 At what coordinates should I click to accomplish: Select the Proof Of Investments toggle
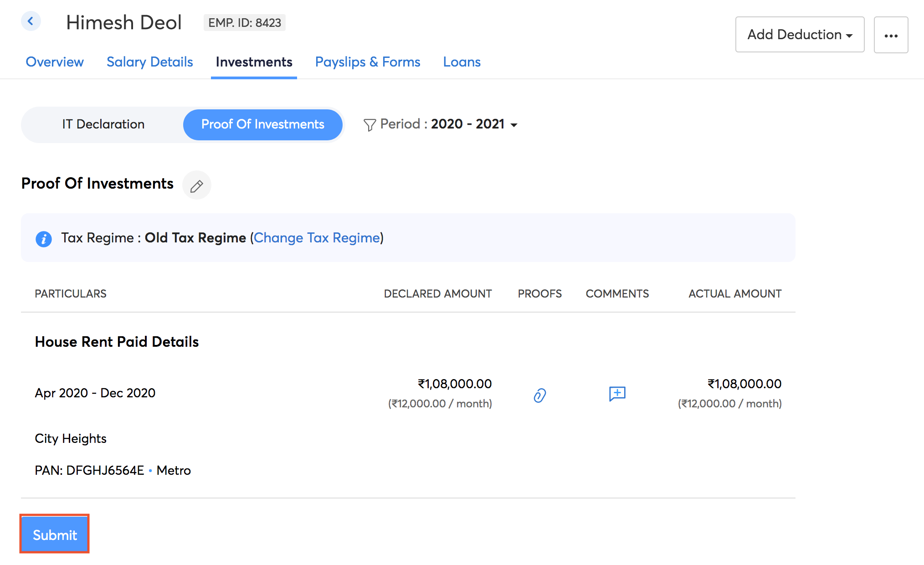pos(262,124)
